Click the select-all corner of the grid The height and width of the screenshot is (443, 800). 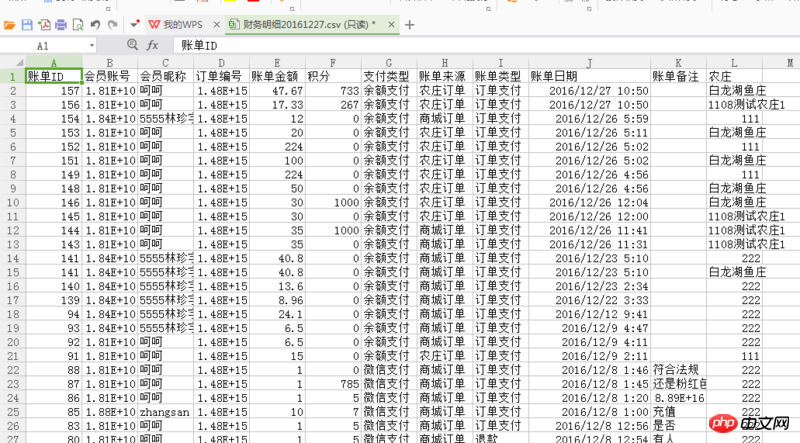pyautogui.click(x=12, y=63)
